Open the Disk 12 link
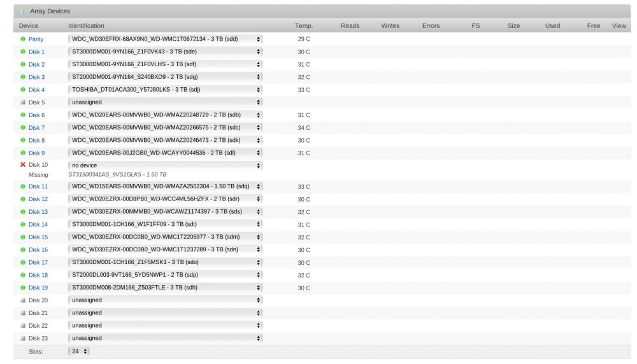This screenshot has width=637, height=364. (x=38, y=199)
